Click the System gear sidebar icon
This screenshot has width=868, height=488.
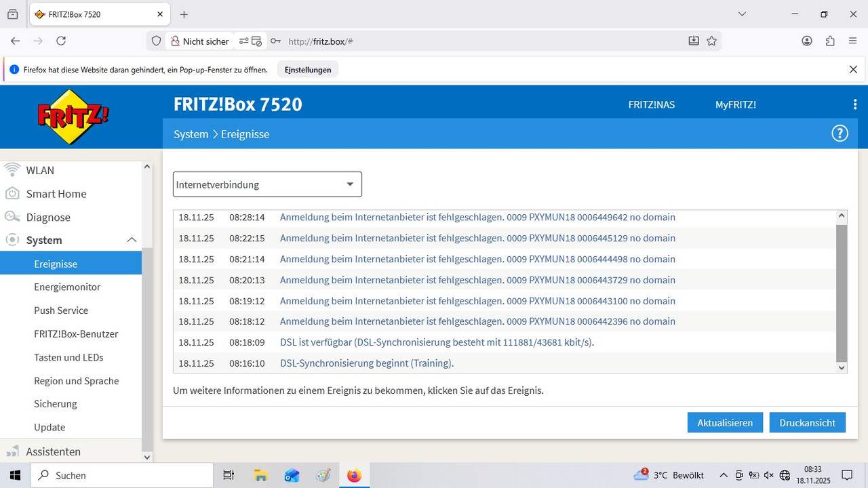[12, 240]
